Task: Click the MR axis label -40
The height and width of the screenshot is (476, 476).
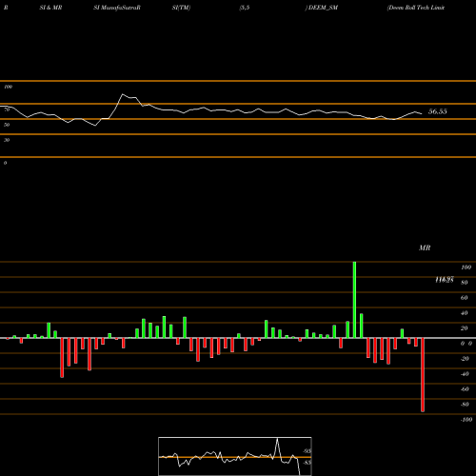Action: [x=465, y=374]
